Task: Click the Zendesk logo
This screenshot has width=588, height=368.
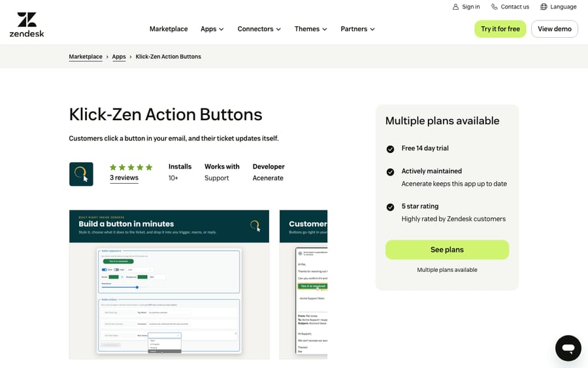Action: [x=27, y=25]
